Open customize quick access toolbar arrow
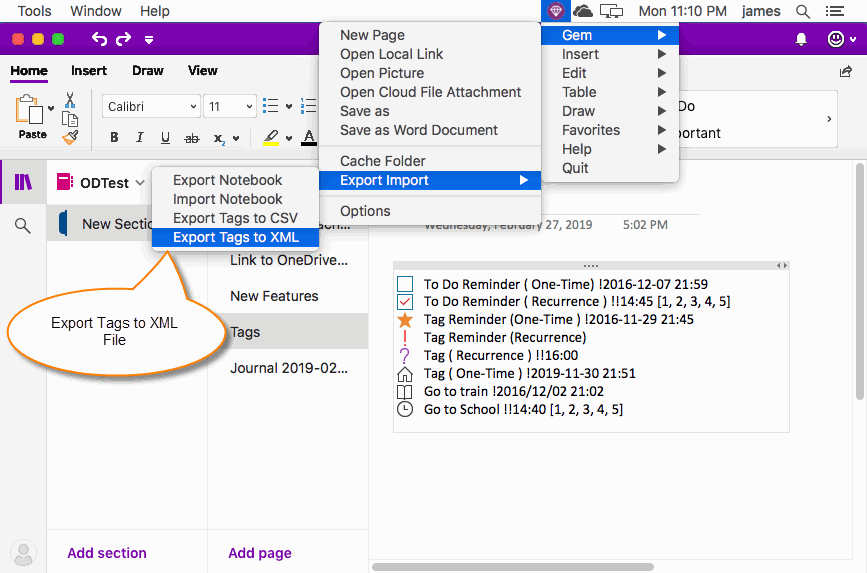Screen dimensions: 867x573 149,39
